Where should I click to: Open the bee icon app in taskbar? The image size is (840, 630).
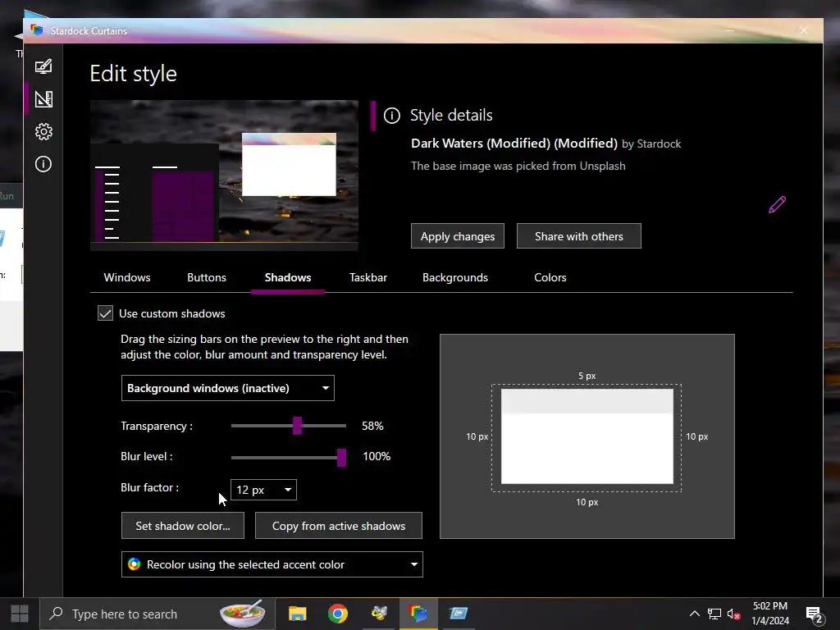click(379, 614)
